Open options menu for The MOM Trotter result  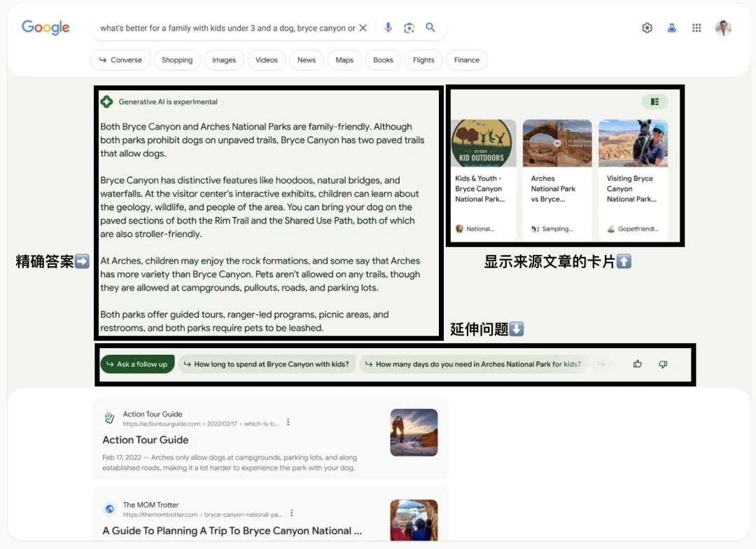point(292,513)
